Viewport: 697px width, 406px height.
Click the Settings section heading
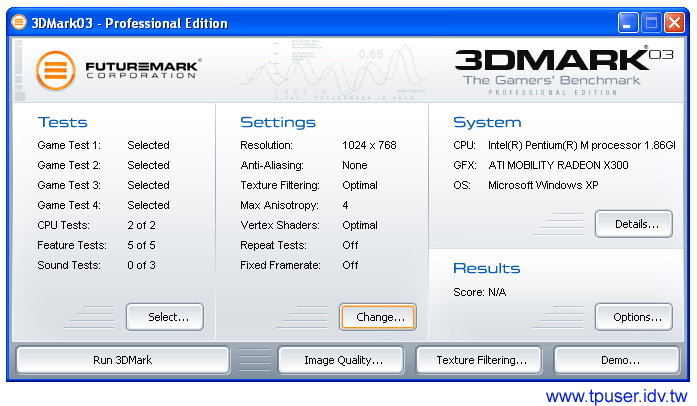[278, 122]
